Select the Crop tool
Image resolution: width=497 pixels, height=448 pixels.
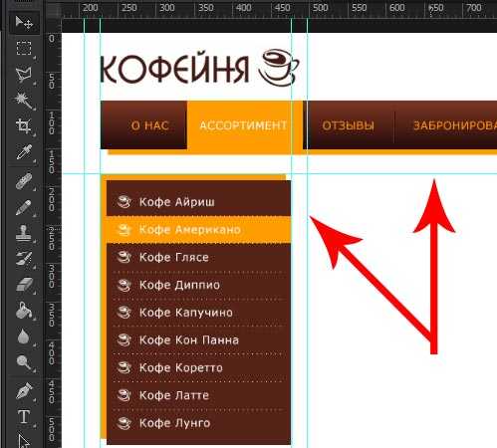pyautogui.click(x=24, y=126)
